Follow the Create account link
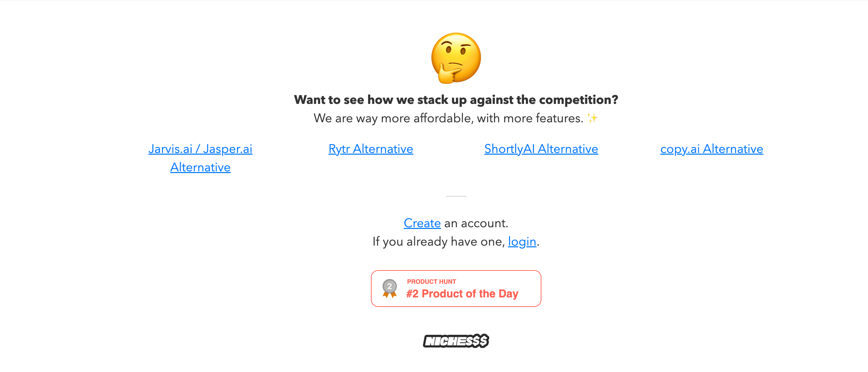868x372 pixels. [x=422, y=223]
